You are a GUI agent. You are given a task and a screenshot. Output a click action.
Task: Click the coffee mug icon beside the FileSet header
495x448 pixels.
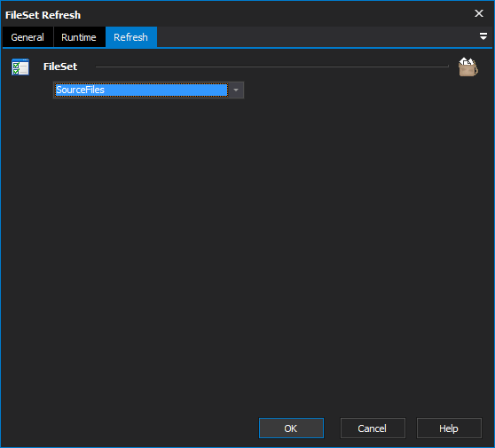[468, 67]
